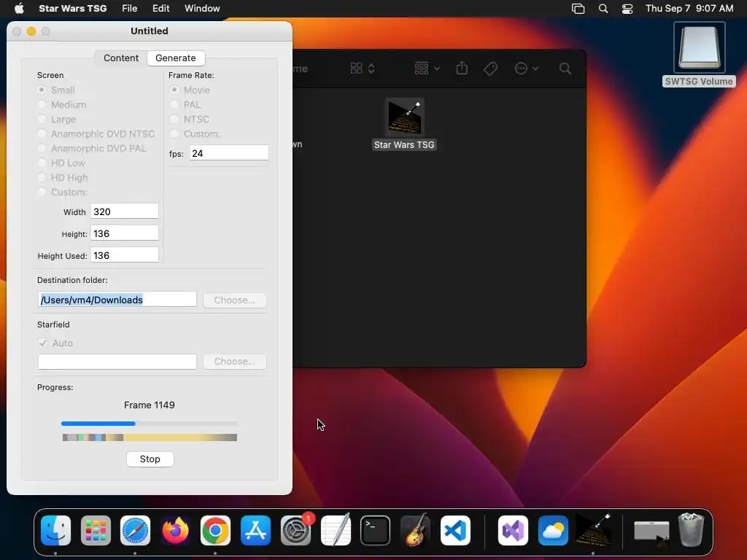The image size is (747, 560).
Task: Open Terminal from the Dock
Action: tap(376, 531)
